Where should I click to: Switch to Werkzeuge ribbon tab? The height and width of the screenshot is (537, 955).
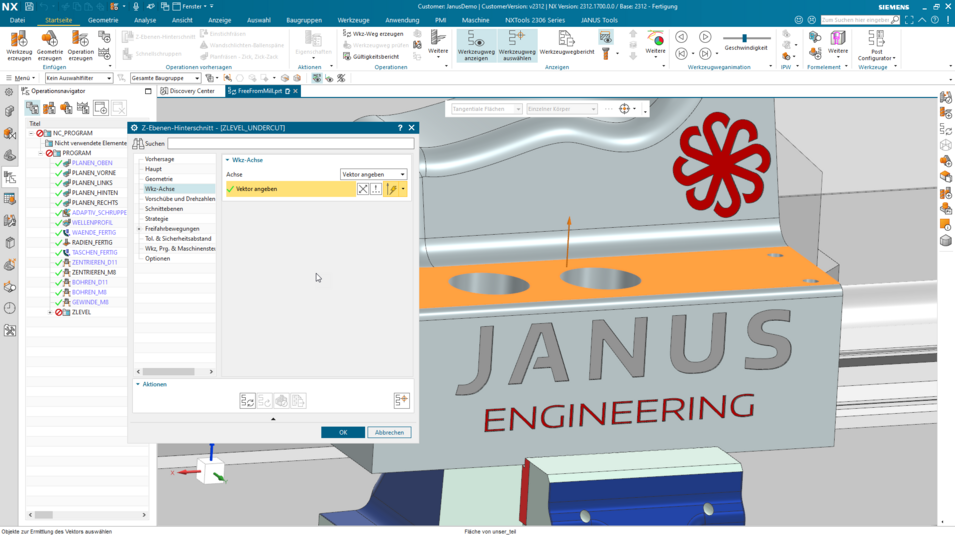pyautogui.click(x=353, y=20)
